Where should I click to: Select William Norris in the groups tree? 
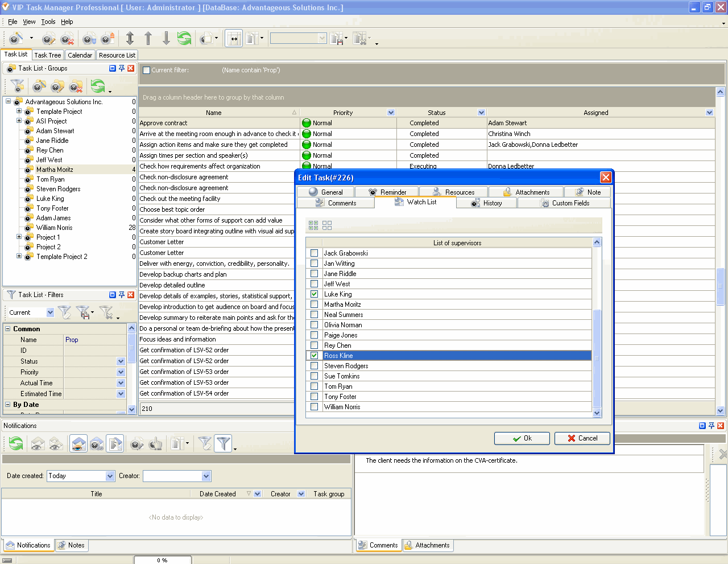[54, 228]
